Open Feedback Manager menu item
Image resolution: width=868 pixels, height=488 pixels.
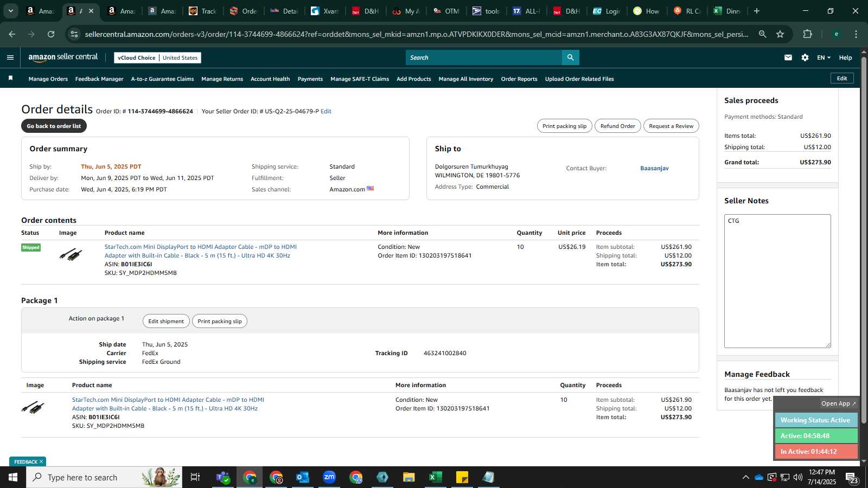[99, 79]
